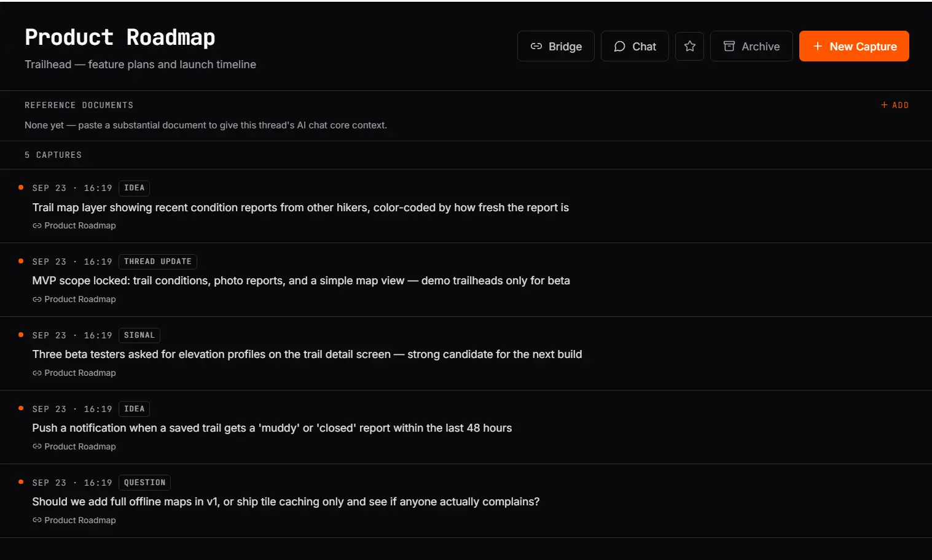Click the SIGNAL tag
This screenshot has height=560, width=932.
tap(139, 335)
